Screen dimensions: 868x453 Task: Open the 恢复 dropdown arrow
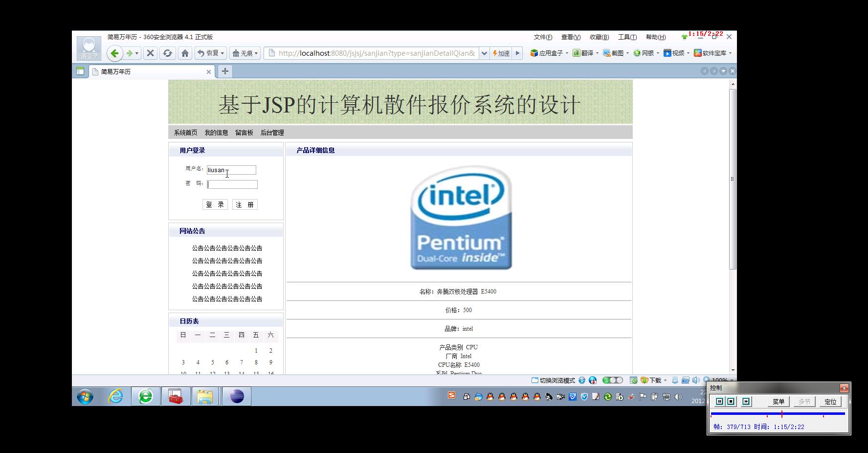tap(223, 53)
